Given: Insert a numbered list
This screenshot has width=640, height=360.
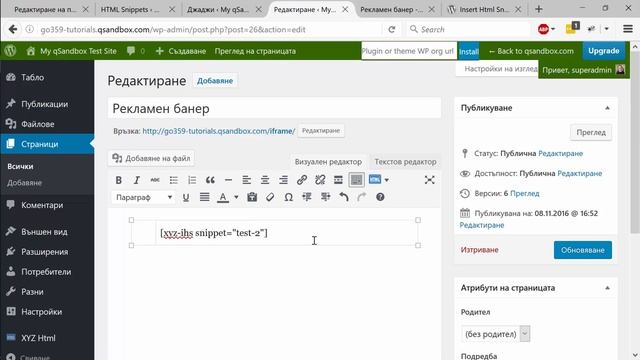Looking at the screenshot, I should pyautogui.click(x=192, y=180).
